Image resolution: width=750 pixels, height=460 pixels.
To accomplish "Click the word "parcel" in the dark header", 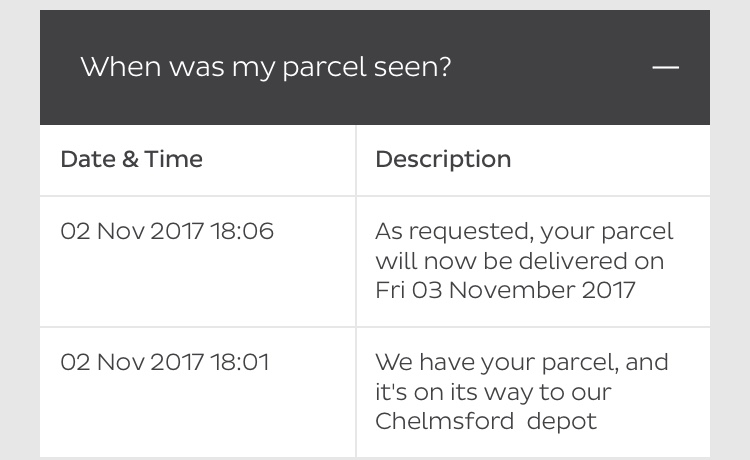I will point(324,68).
